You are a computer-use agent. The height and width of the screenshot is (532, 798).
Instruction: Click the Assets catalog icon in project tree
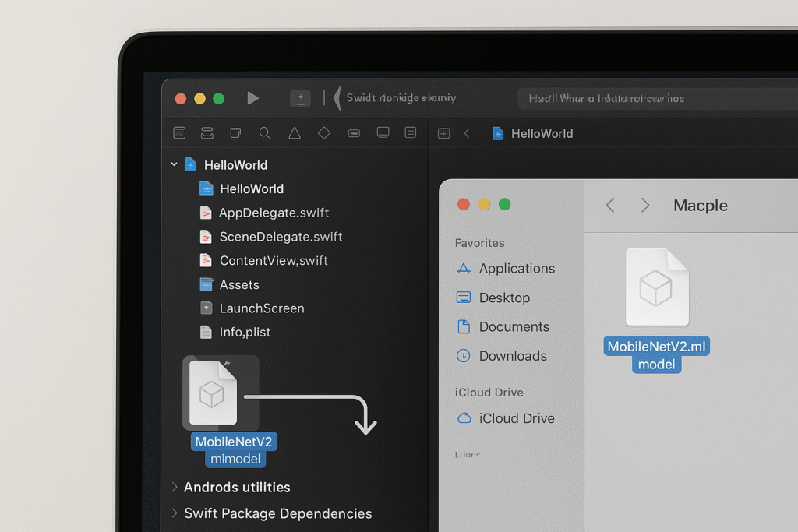click(x=205, y=284)
